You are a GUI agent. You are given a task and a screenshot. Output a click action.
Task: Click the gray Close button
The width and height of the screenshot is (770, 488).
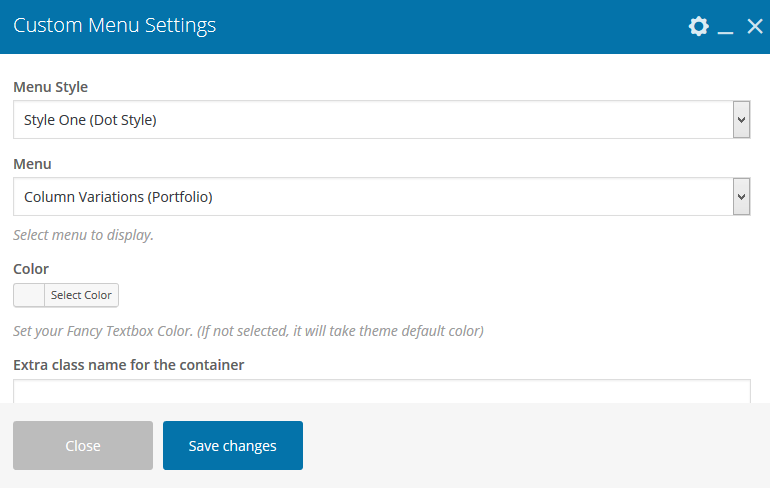point(83,446)
